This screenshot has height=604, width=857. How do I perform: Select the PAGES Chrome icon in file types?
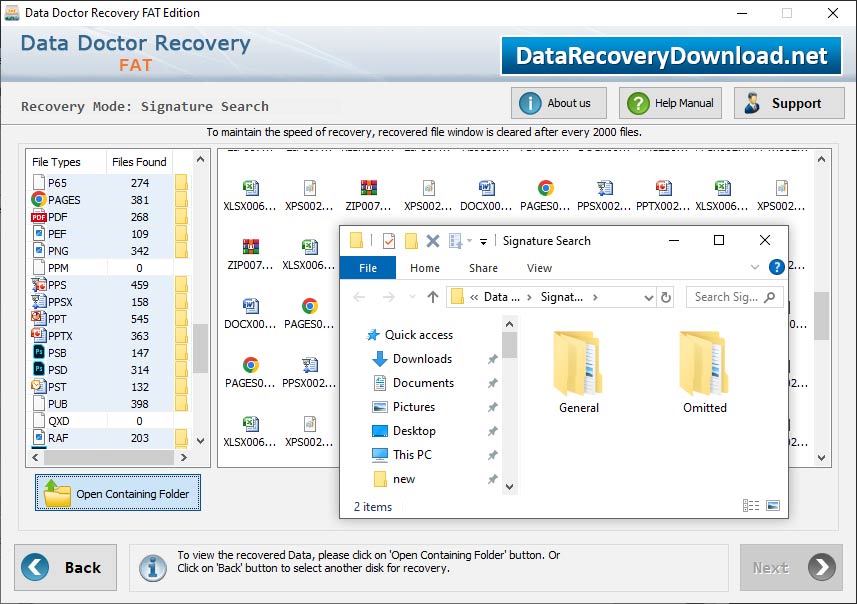(x=38, y=200)
